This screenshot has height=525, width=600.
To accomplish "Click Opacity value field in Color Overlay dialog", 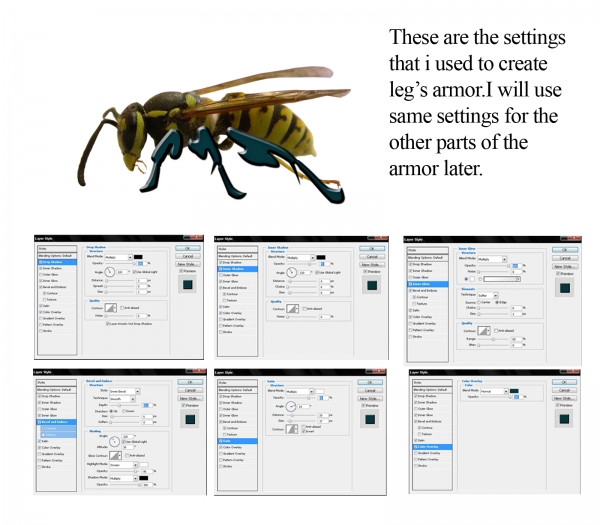I will tap(518, 397).
